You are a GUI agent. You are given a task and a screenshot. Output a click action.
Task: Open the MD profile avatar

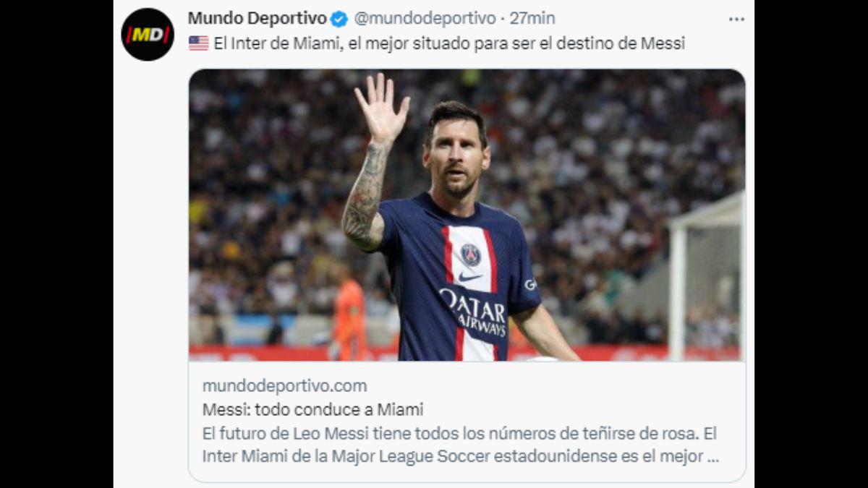pyautogui.click(x=148, y=34)
